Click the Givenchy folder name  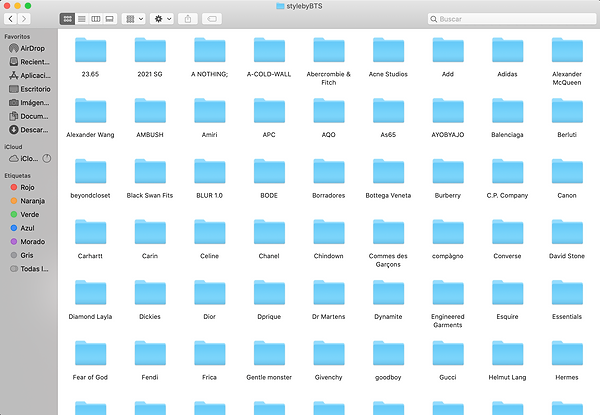click(329, 378)
